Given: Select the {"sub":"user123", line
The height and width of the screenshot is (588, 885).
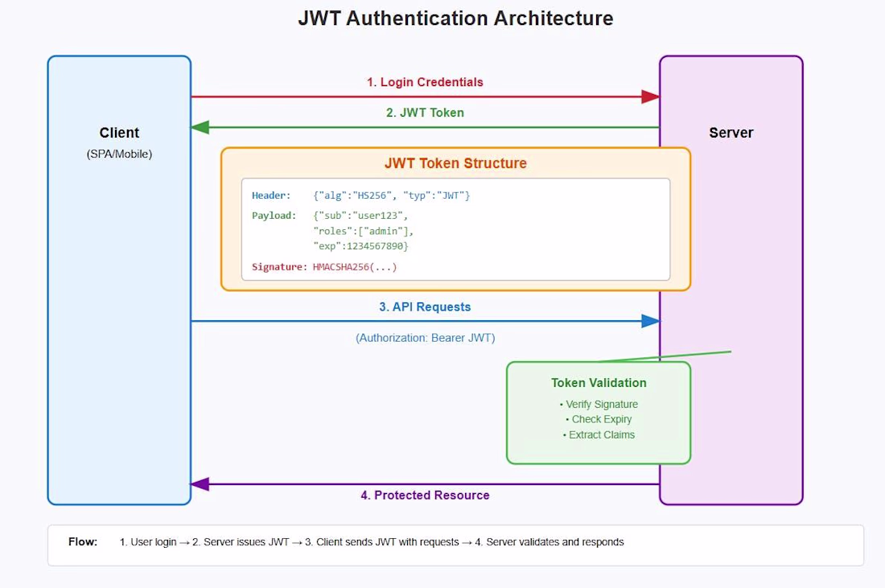Looking at the screenshot, I should click(x=360, y=216).
